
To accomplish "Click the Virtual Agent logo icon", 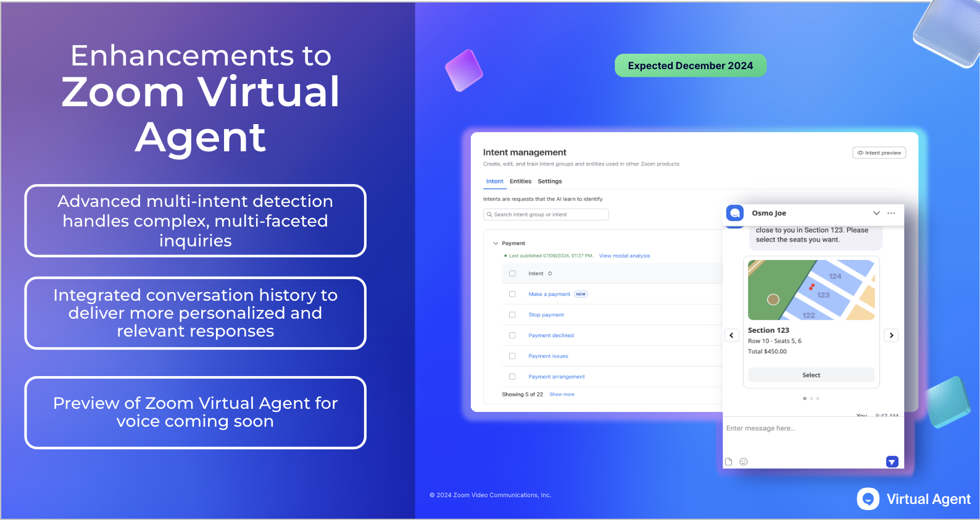I will pos(868,499).
